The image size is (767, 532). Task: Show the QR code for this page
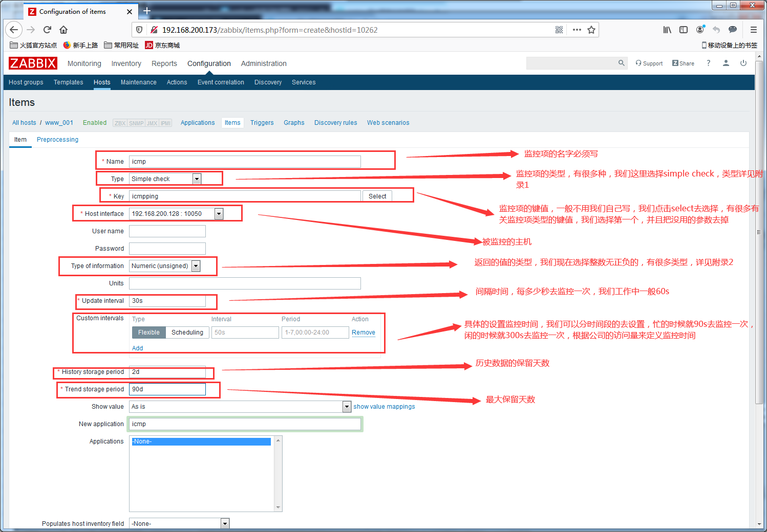point(559,30)
